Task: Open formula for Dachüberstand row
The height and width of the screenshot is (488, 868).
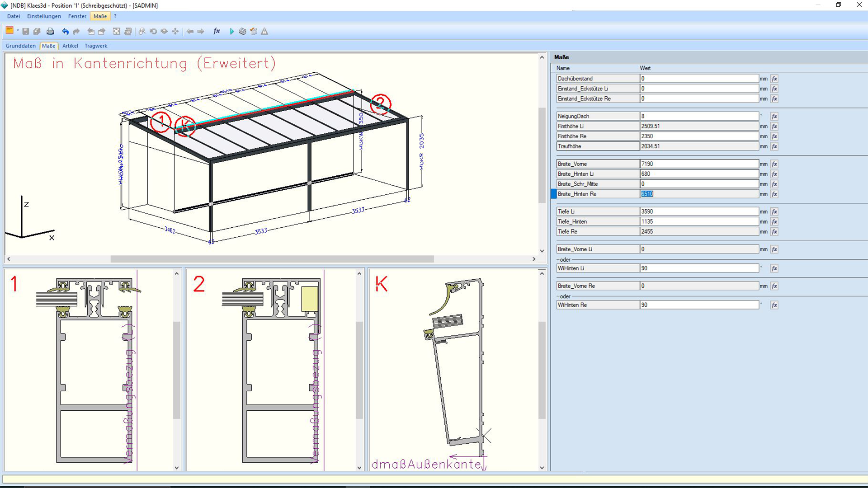Action: [x=774, y=79]
